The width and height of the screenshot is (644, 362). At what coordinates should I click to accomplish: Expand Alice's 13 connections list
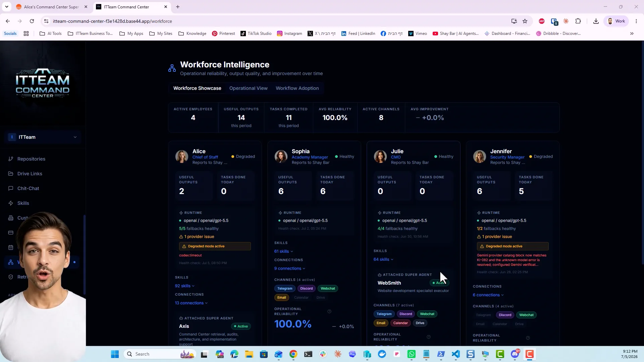pyautogui.click(x=191, y=303)
